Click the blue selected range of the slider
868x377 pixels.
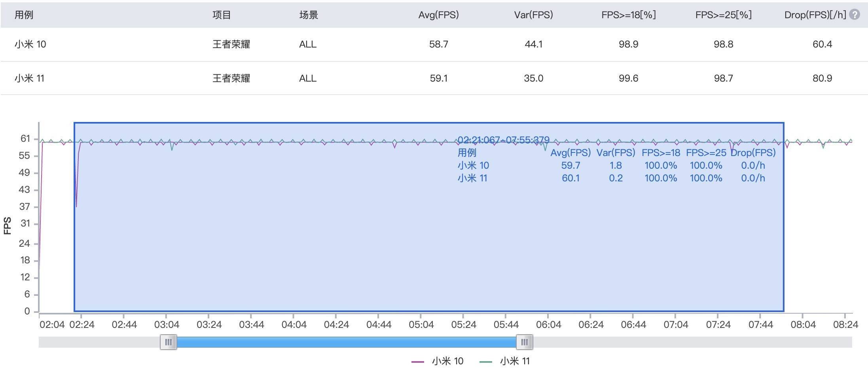point(346,342)
